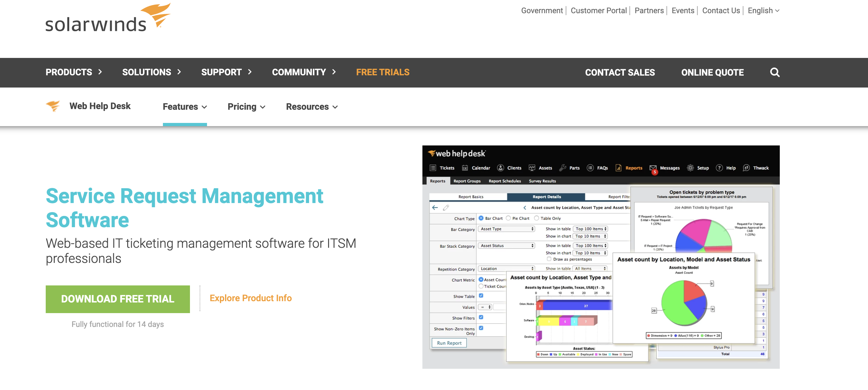Open the Pricing dropdown menu
The width and height of the screenshot is (868, 390).
pos(246,107)
